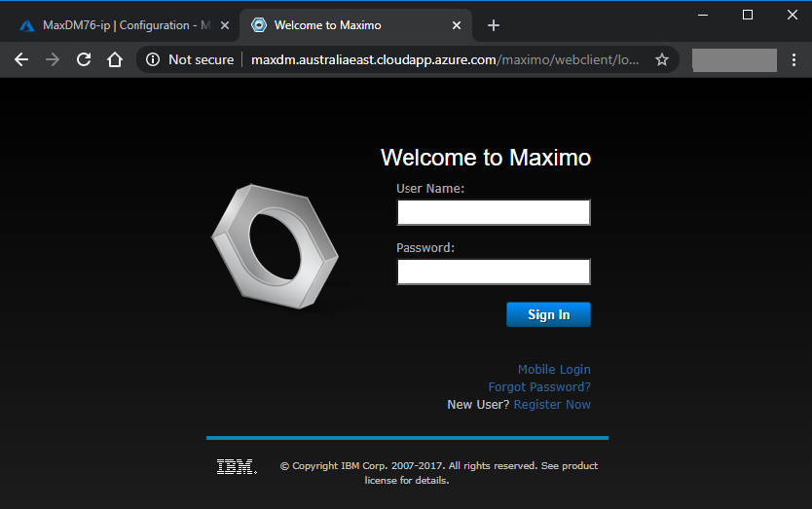Screen dimensions: 812x509
Task: Close the MaxDM76-ip Configuration tab
Action: [x=225, y=25]
